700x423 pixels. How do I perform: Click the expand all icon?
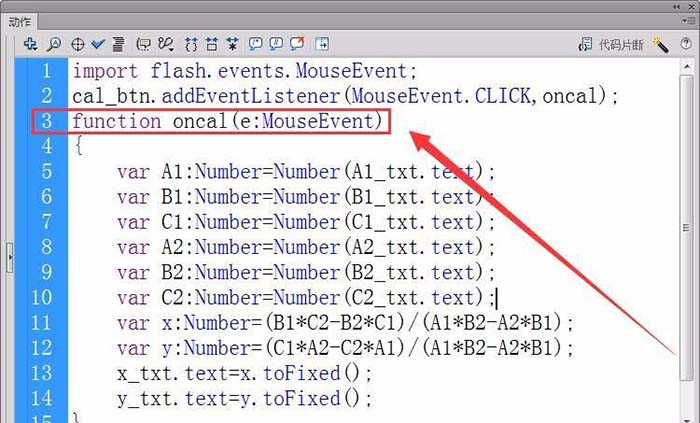(232, 44)
